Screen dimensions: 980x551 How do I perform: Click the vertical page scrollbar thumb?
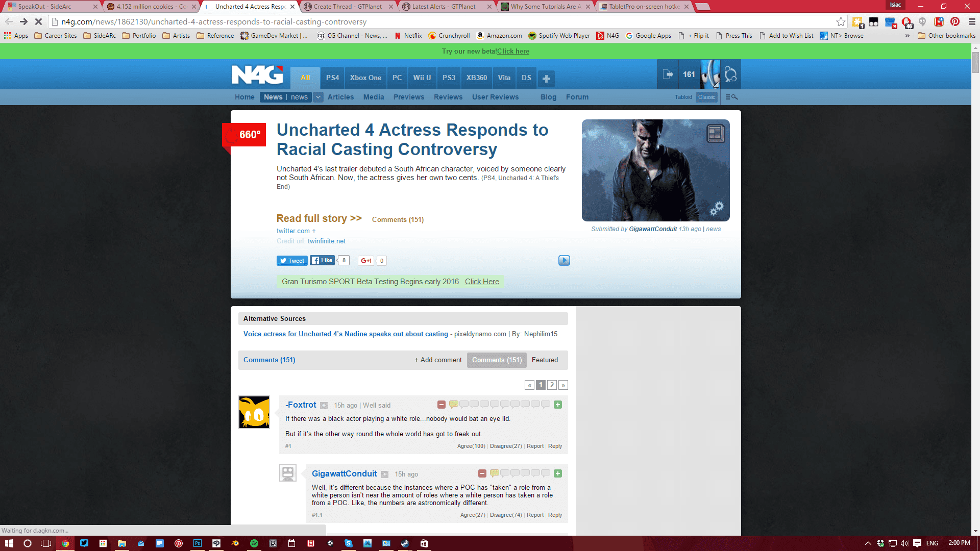pyautogui.click(x=975, y=63)
